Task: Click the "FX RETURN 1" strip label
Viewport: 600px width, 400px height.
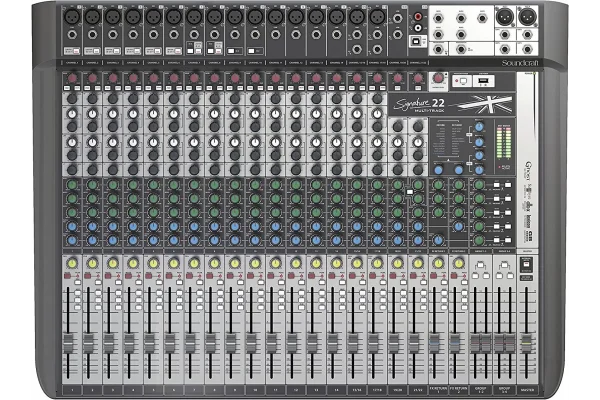Action: (438, 390)
